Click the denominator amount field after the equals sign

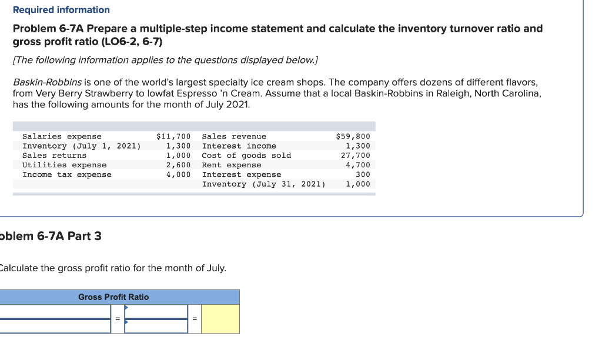tap(156, 325)
